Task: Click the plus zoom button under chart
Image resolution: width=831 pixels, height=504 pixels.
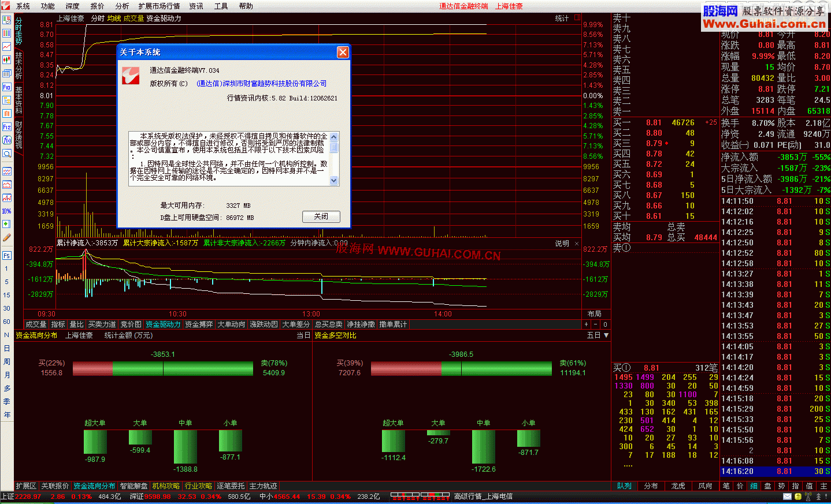Action: pos(587,324)
